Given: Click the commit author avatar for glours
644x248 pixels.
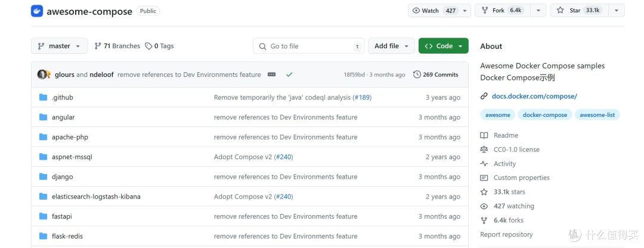Looking at the screenshot, I should point(42,75).
